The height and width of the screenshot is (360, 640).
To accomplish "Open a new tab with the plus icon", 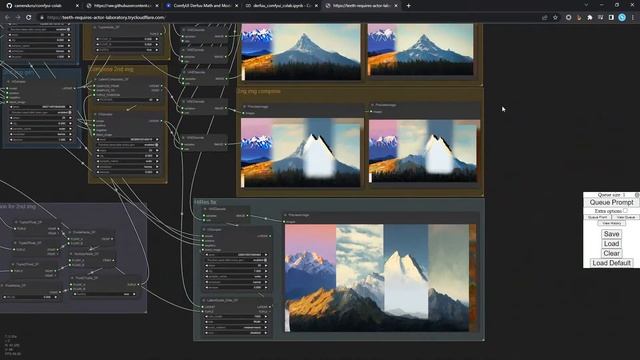I will (408, 6).
